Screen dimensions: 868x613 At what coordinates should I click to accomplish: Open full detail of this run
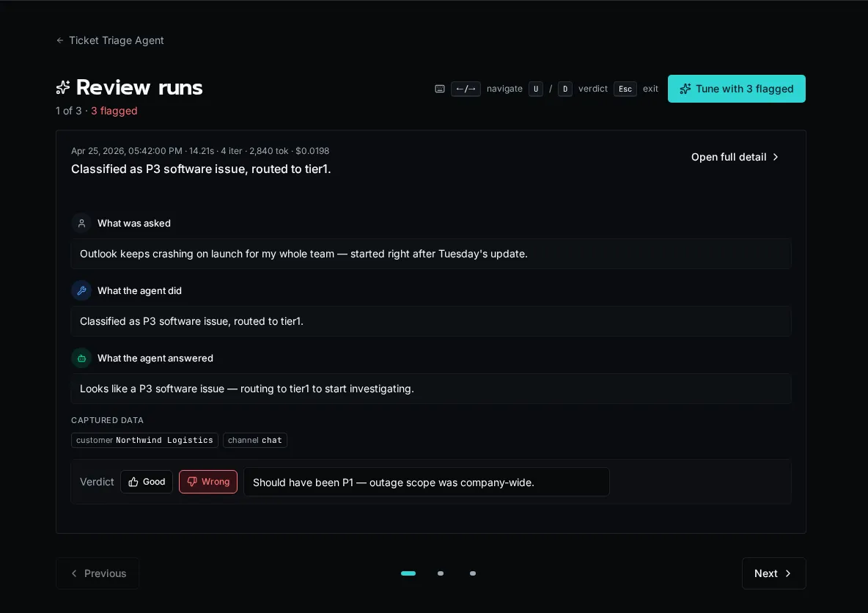click(x=735, y=157)
